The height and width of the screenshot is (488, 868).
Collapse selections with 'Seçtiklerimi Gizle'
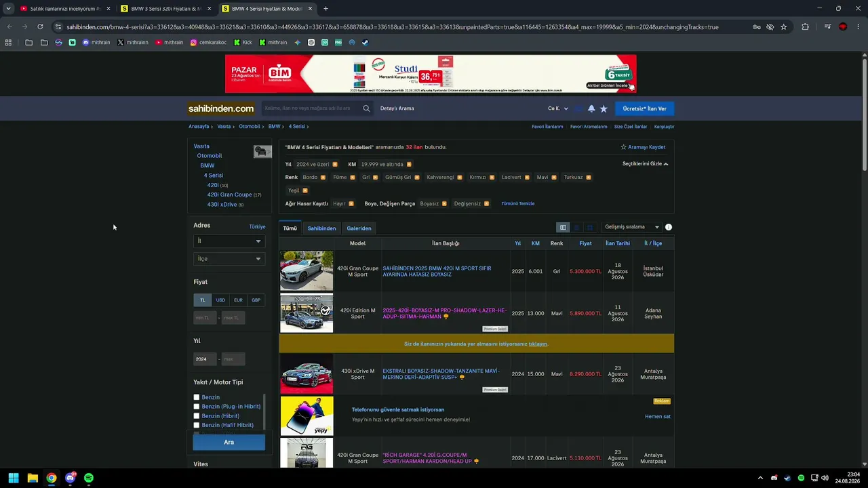click(645, 164)
